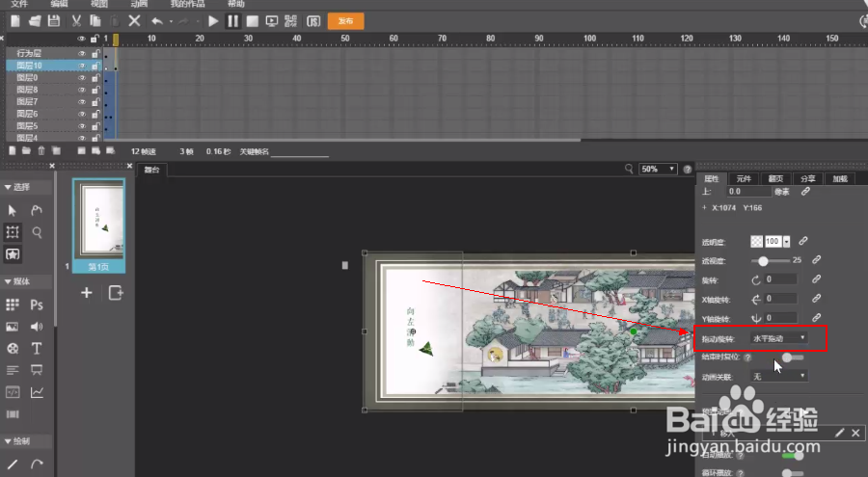Viewport: 868px width, 477px height.
Task: Switch to the 翻页 tab
Action: [775, 178]
